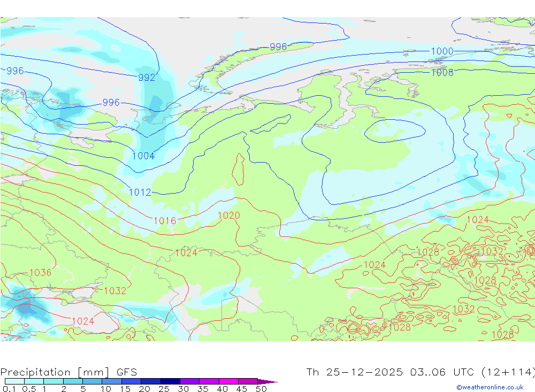Click the legend value '10'
Viewport: 535px width, 392px height.
pyautogui.click(x=105, y=389)
